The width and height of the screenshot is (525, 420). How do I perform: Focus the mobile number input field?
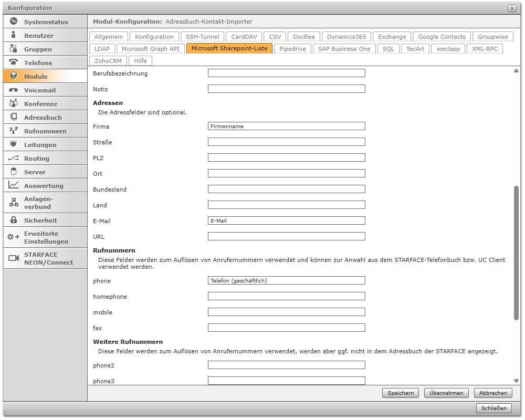coord(286,312)
